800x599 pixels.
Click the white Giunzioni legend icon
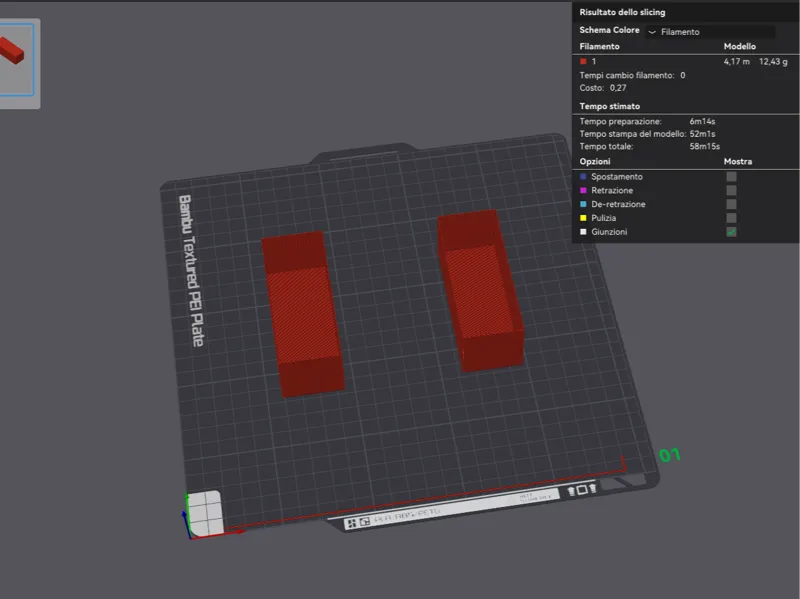point(583,232)
